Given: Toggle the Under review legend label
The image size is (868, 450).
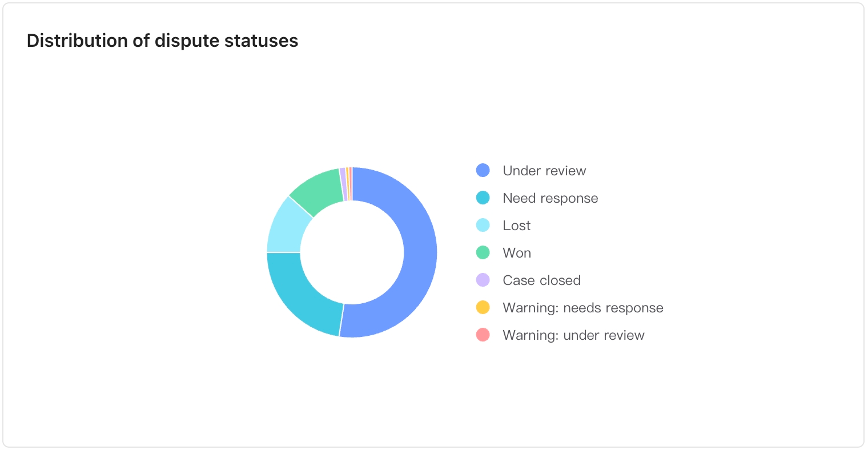Looking at the screenshot, I should 544,171.
